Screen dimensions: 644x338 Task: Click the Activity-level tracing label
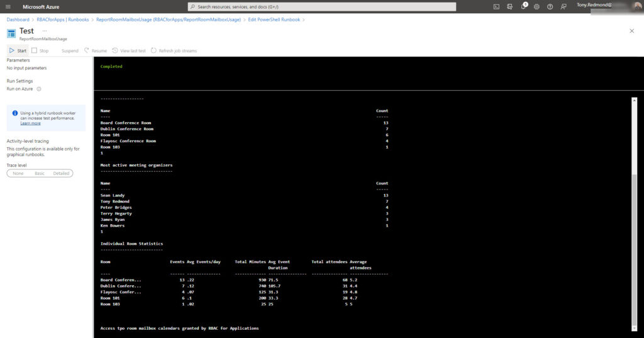point(28,141)
